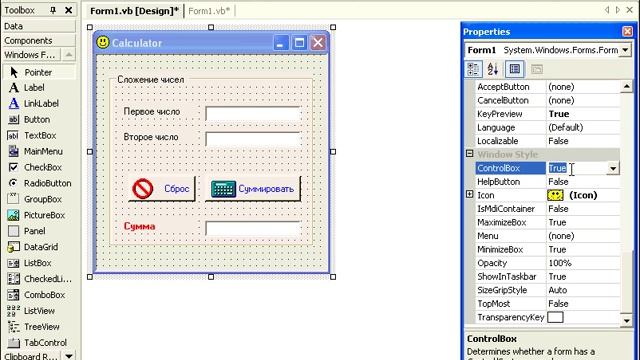
Task: Select the Суммировать button on the form
Action: 253,189
